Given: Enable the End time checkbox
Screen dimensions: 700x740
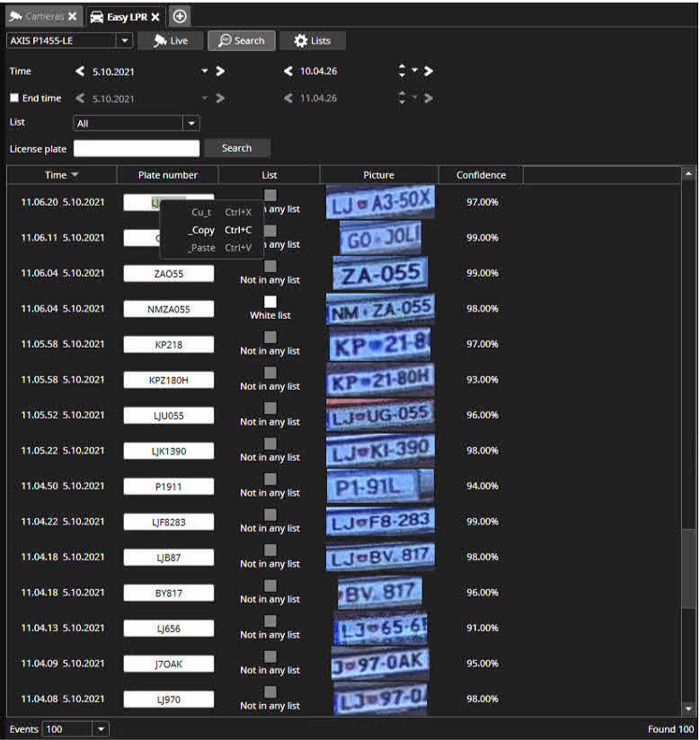Looking at the screenshot, I should pos(13,98).
